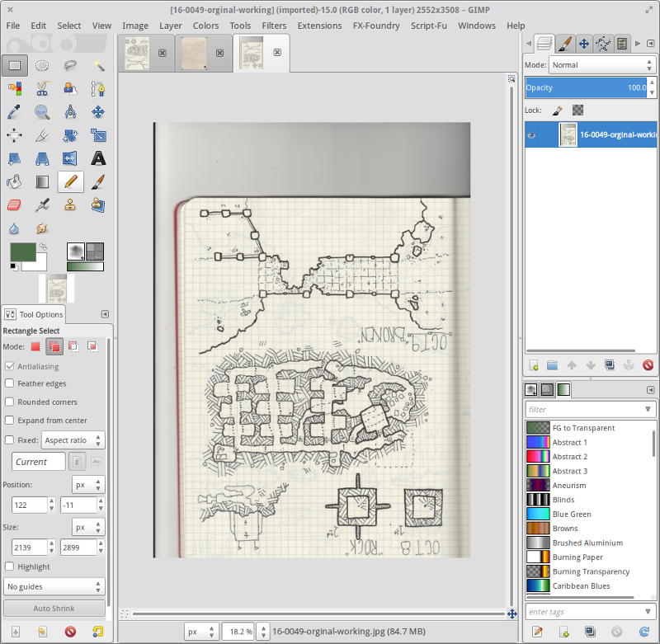Open the Aspect ratio dropdown
Image resolution: width=660 pixels, height=644 pixels.
coord(73,440)
